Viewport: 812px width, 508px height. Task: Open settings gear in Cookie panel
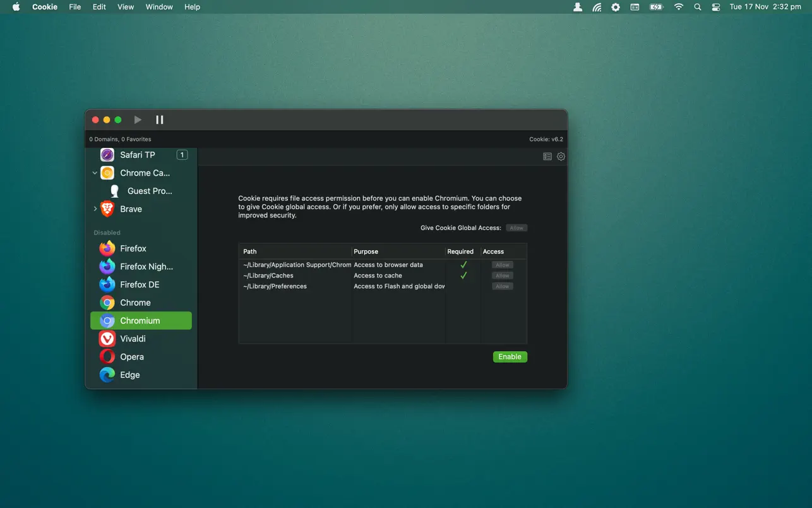[561, 156]
